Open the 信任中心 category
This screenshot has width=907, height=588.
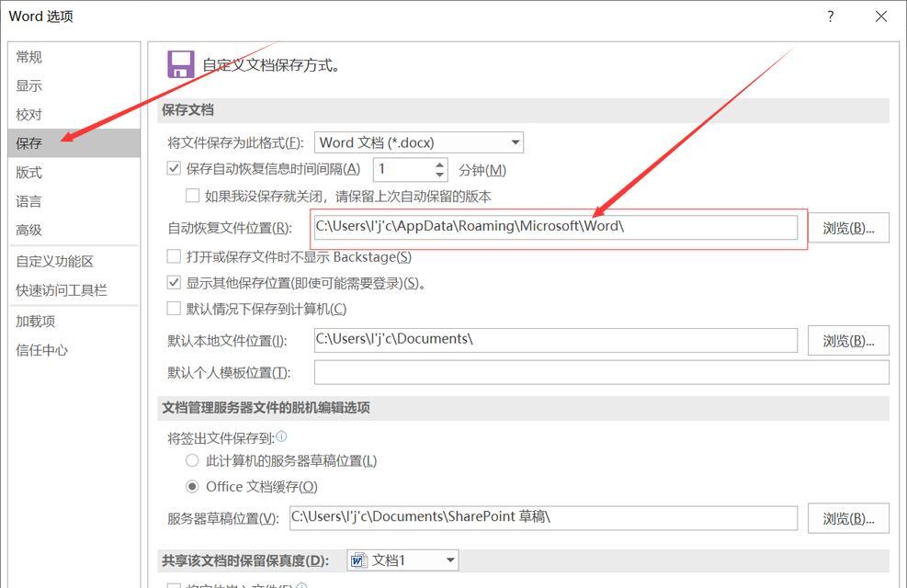41,350
